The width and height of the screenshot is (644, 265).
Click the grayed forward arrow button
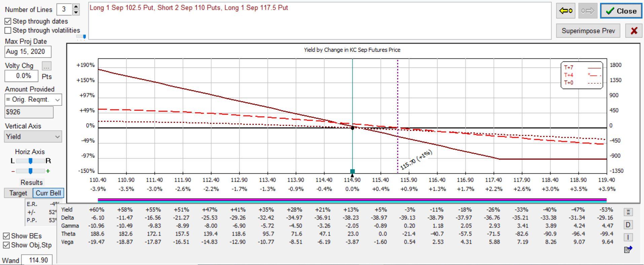click(588, 11)
